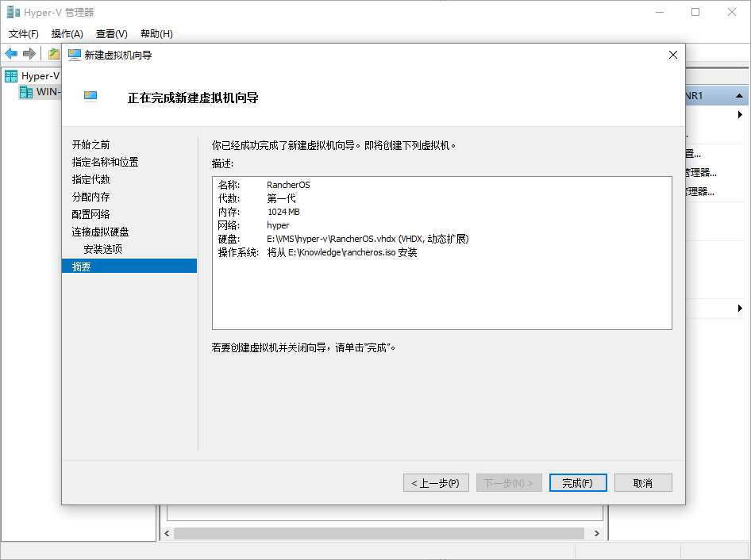Screen dimensions: 751x560
Task: Go to the 安装选项 wizard step
Action: 103,249
